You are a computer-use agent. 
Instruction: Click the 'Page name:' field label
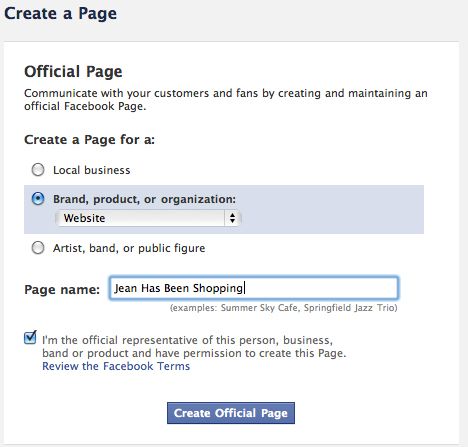62,289
